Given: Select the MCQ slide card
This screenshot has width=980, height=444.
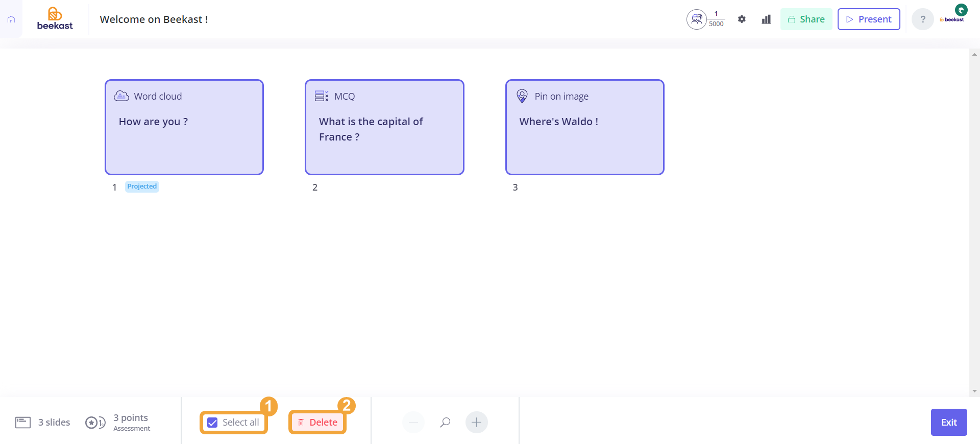Looking at the screenshot, I should click(x=384, y=127).
